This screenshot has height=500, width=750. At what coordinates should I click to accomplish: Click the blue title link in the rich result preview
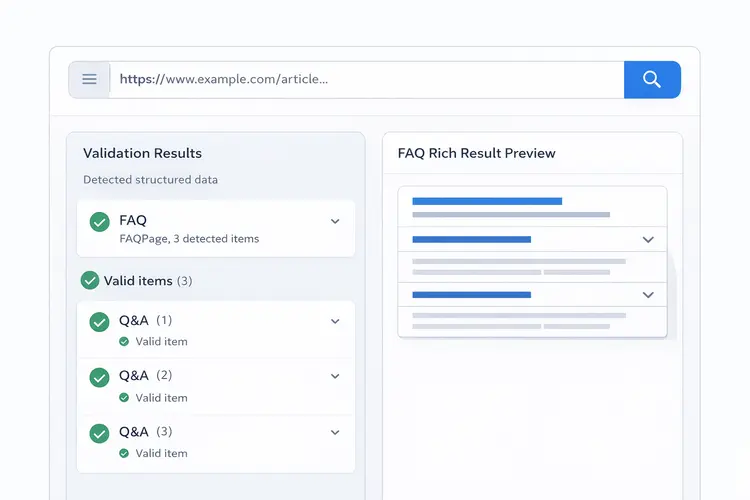487,201
